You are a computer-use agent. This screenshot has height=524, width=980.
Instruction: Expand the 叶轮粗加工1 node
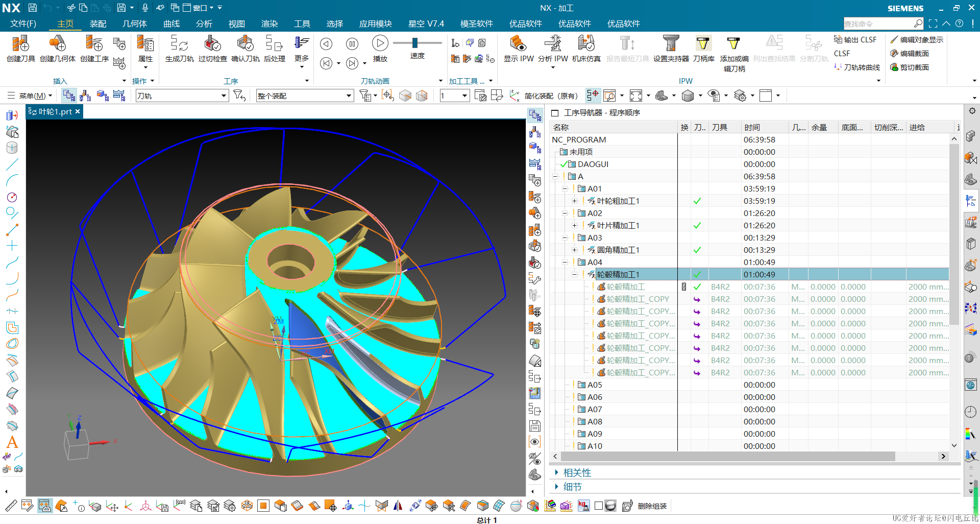[575, 201]
